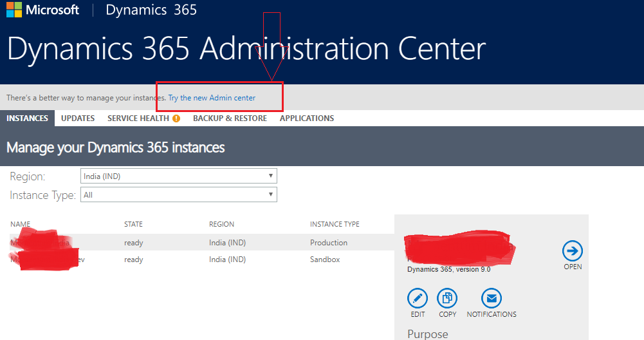The width and height of the screenshot is (644, 340).
Task: Open the BACKUP & RESTORE tab
Action: point(230,118)
